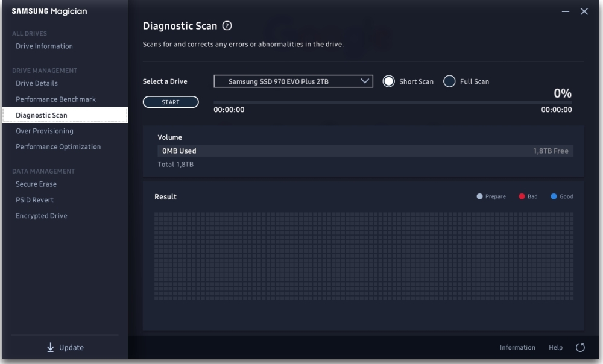Select the Full Scan radio button
This screenshot has height=364, width=603.
449,81
